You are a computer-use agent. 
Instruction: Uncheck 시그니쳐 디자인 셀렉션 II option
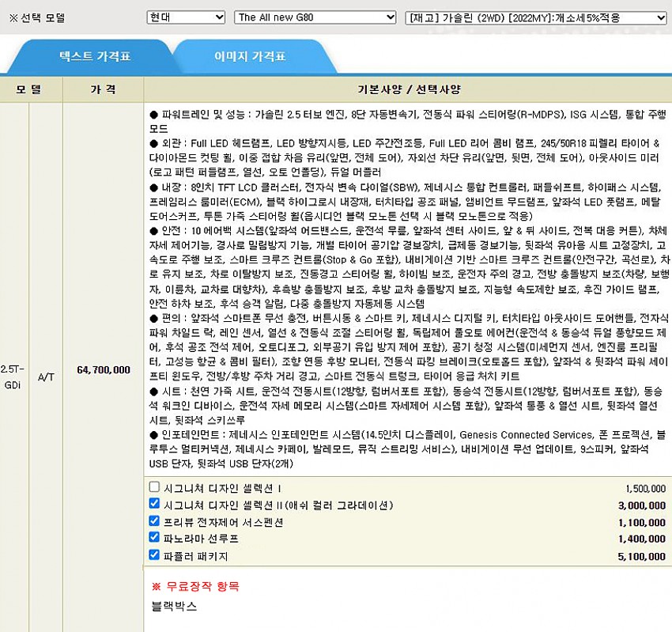(x=154, y=504)
